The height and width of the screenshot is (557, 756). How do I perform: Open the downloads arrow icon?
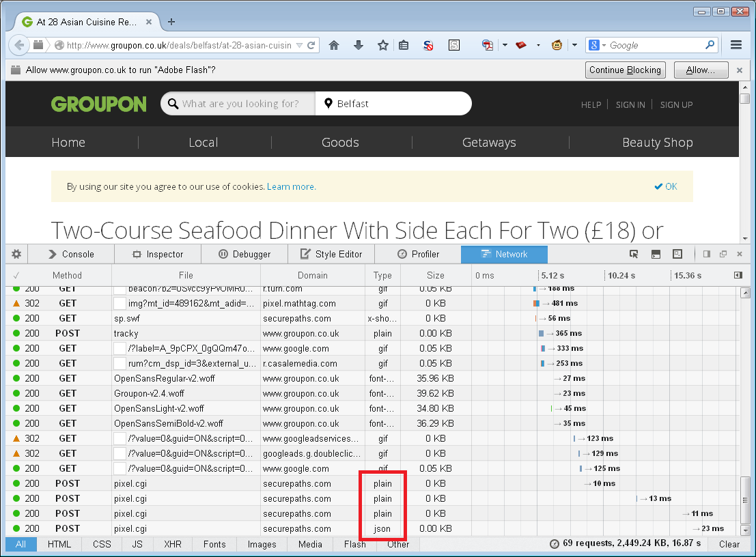tap(359, 45)
